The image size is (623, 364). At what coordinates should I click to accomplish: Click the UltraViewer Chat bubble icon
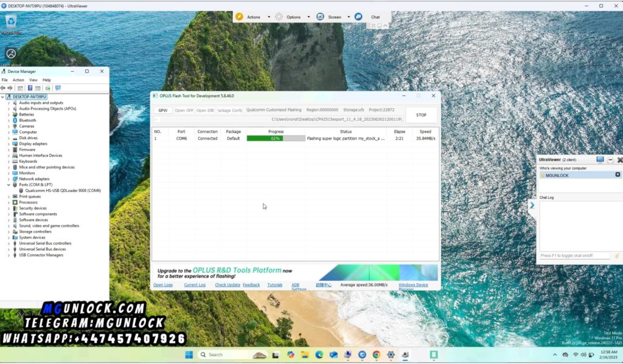(358, 16)
